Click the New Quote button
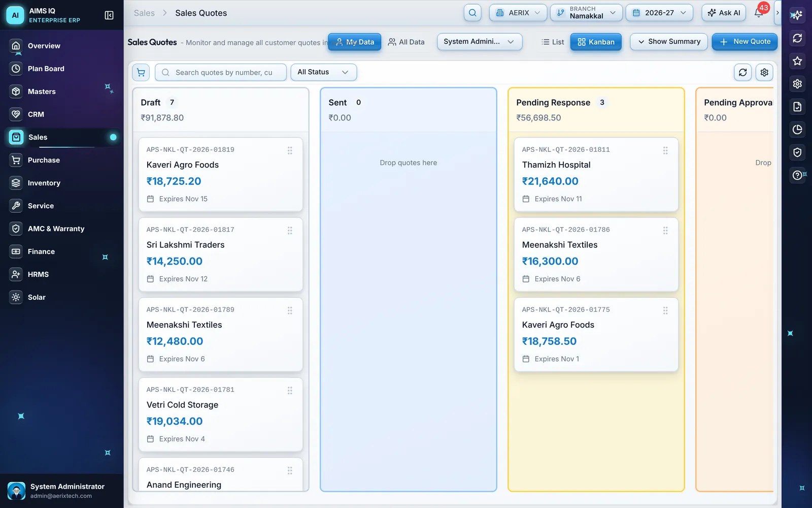Screen dimensions: 812x508 [745, 42]
